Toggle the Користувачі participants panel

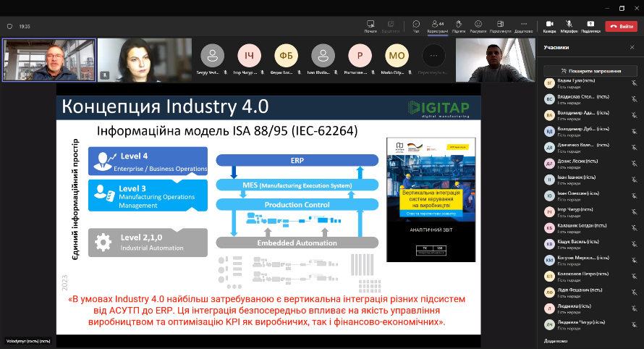[x=437, y=25]
